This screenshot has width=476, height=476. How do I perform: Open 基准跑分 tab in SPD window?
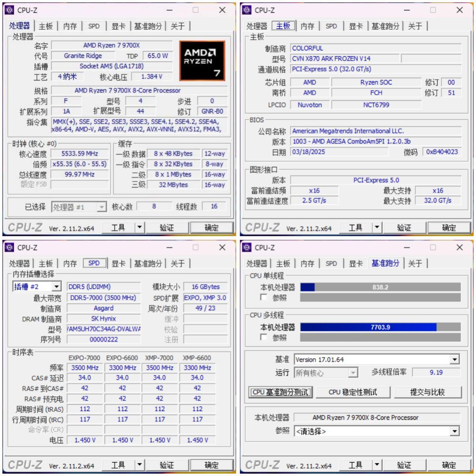148,263
